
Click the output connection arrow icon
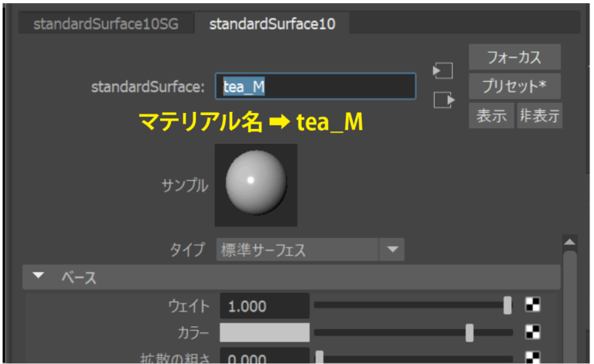(442, 100)
